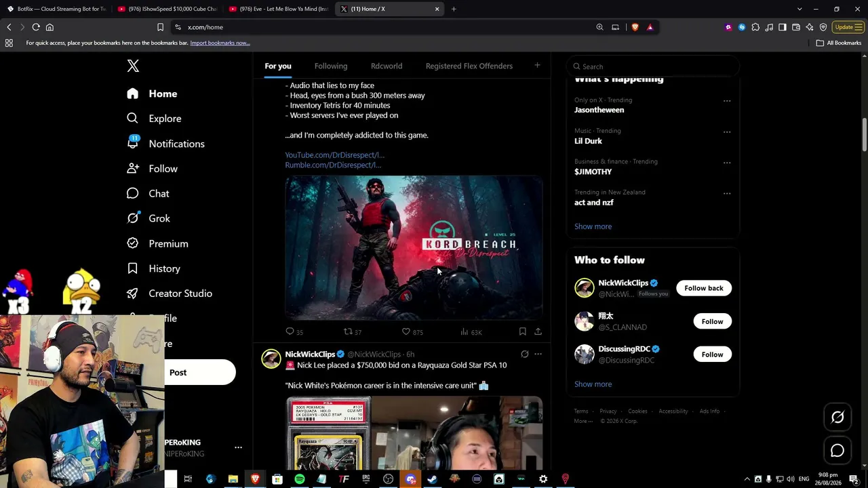Show hidden system tray icons

click(747, 479)
